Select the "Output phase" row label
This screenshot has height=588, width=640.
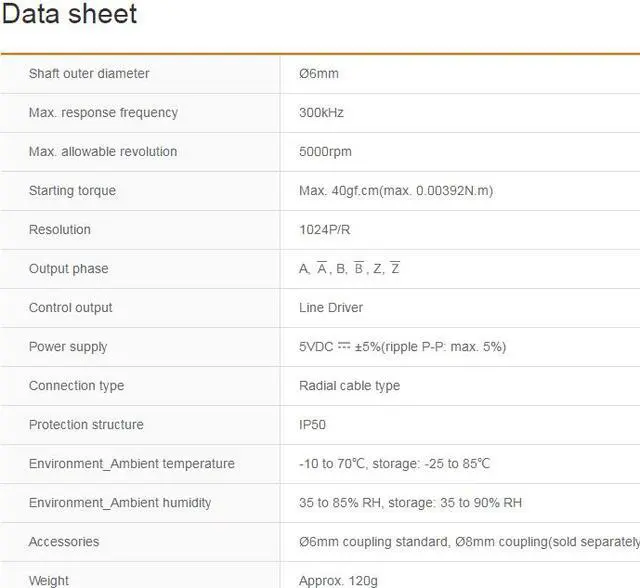click(68, 268)
